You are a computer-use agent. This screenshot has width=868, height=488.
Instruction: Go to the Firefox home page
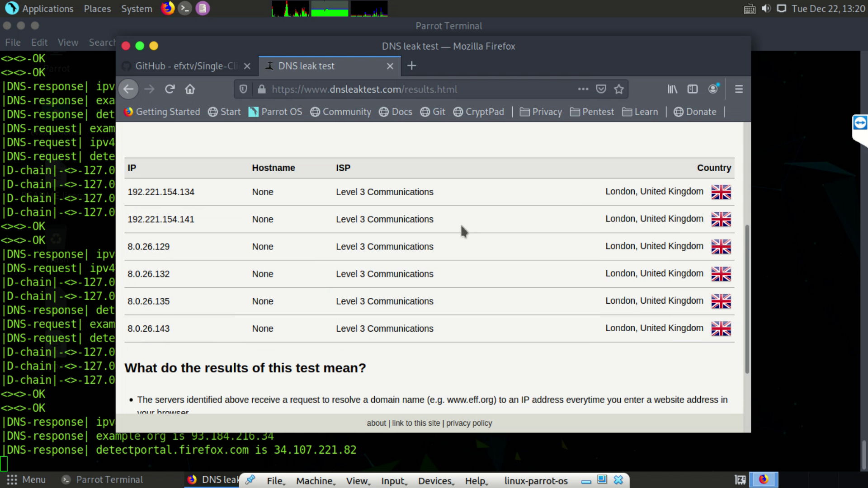(190, 89)
